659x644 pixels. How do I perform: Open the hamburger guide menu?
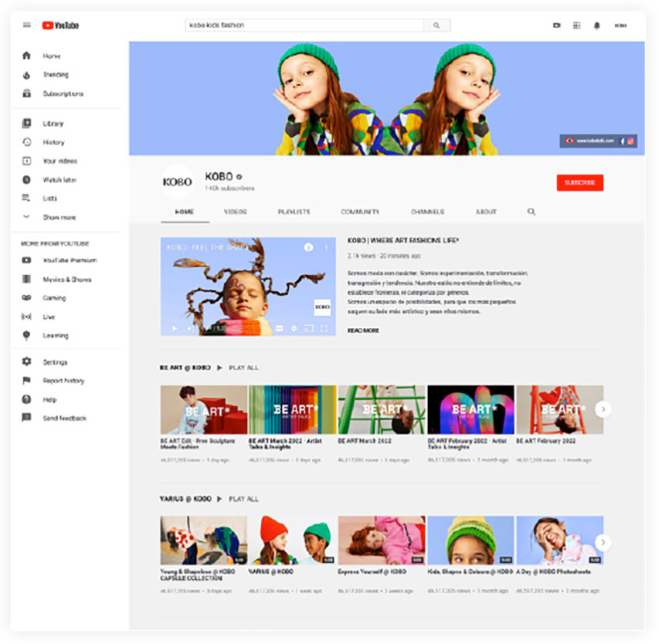(27, 25)
